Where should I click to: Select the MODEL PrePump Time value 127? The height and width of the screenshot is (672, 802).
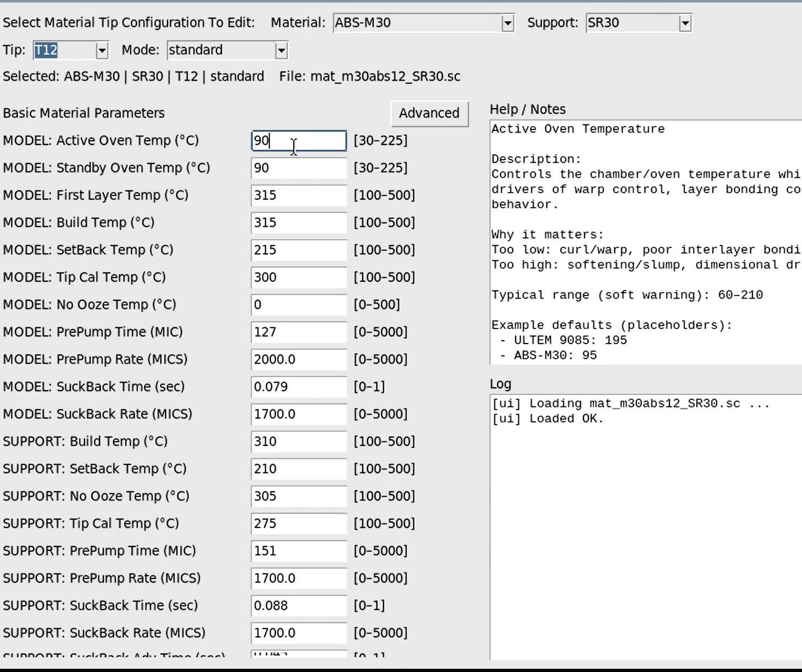298,332
